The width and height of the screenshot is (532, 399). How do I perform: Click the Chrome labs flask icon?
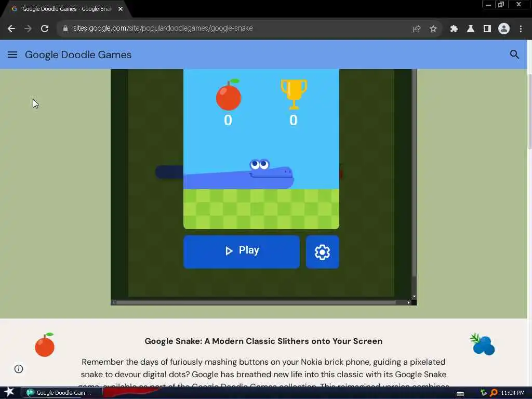(471, 29)
